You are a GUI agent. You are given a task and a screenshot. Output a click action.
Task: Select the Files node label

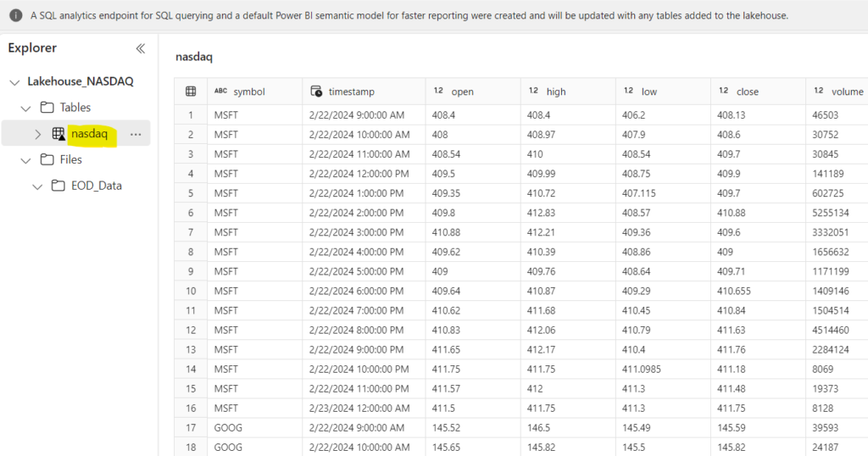click(71, 159)
